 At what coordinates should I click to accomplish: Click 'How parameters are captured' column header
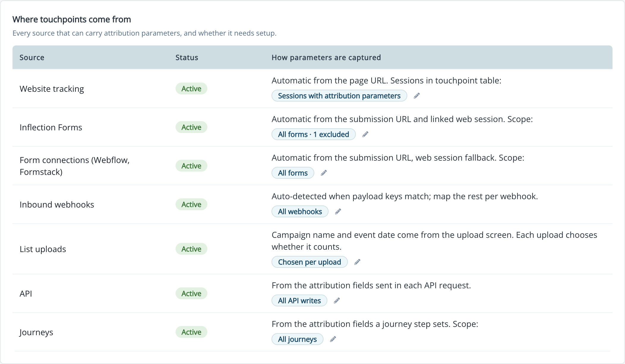click(x=326, y=57)
